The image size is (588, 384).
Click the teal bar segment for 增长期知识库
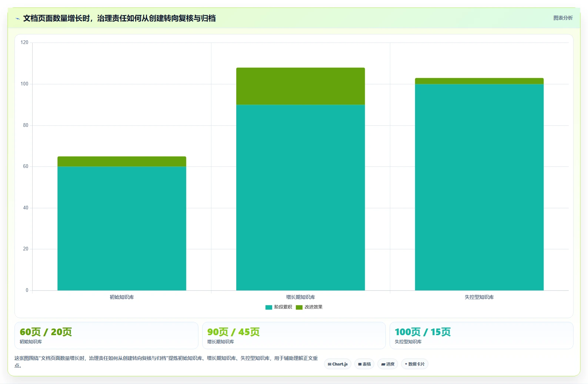coord(300,198)
